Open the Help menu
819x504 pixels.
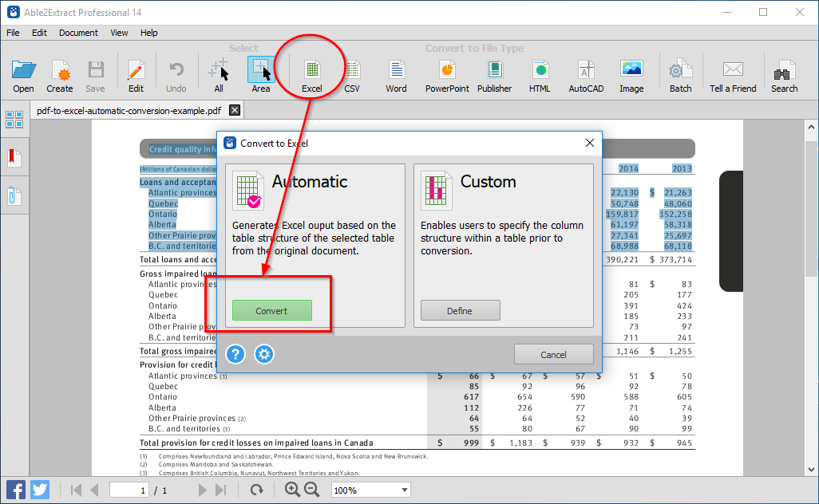click(x=148, y=33)
